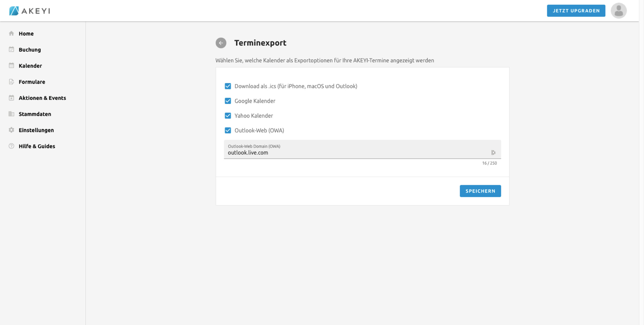Viewport: 644px width, 325px height.
Task: Uncheck the Download als .ics option
Action: (228, 86)
